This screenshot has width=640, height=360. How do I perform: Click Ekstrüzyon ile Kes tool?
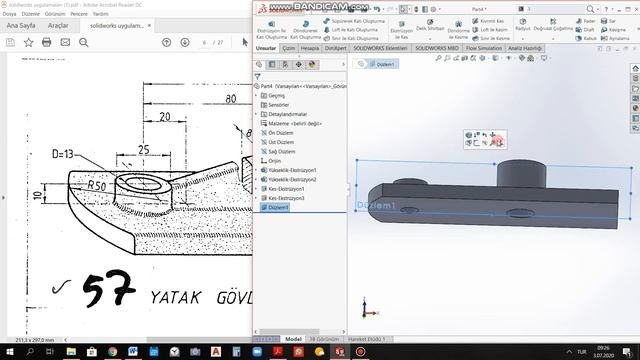pos(402,30)
